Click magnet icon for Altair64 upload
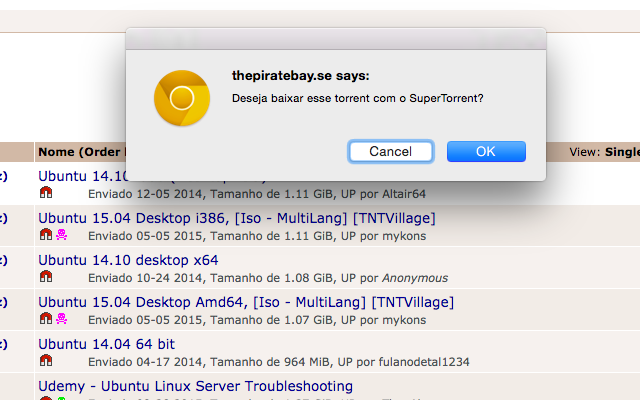This screenshot has width=640, height=400. point(46,192)
